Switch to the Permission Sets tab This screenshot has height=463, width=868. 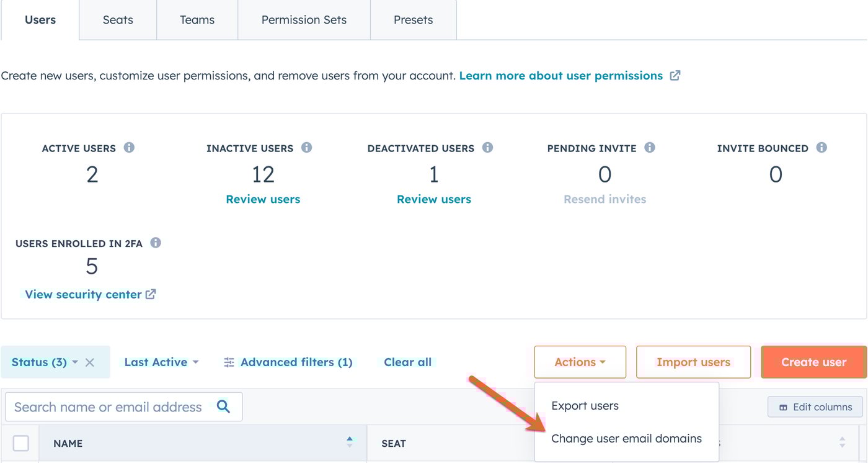point(303,19)
